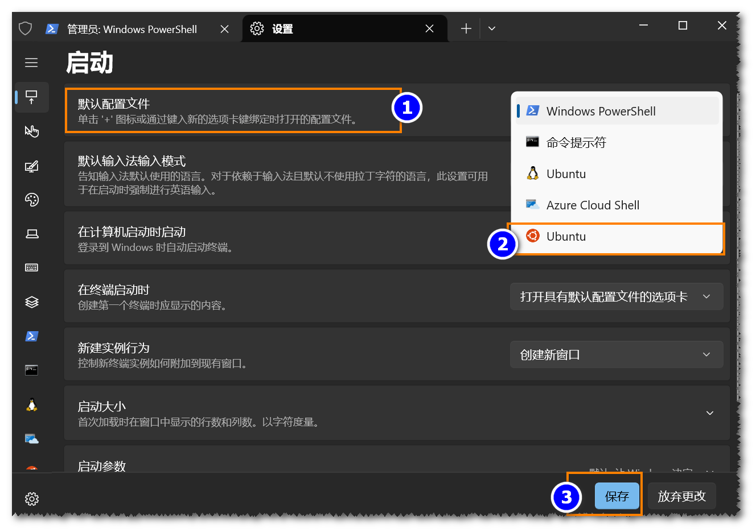Switch to the 设置 tab

click(x=344, y=29)
